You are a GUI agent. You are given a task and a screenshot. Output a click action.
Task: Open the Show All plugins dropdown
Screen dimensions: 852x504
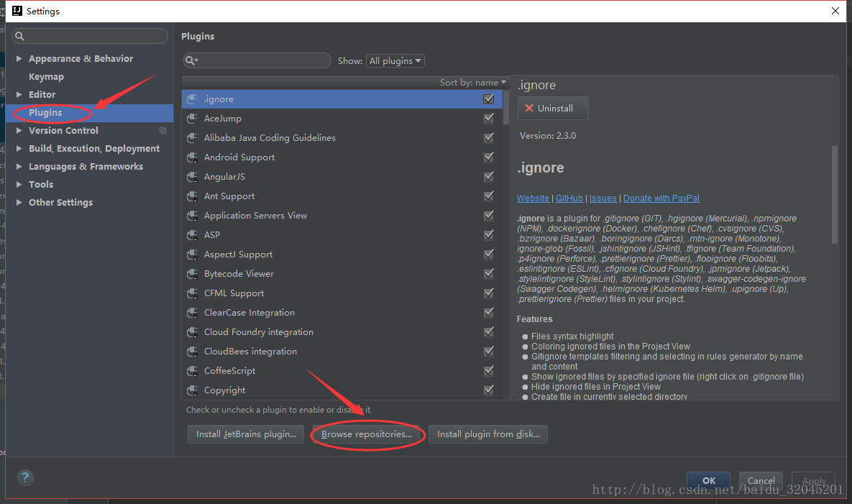coord(395,61)
